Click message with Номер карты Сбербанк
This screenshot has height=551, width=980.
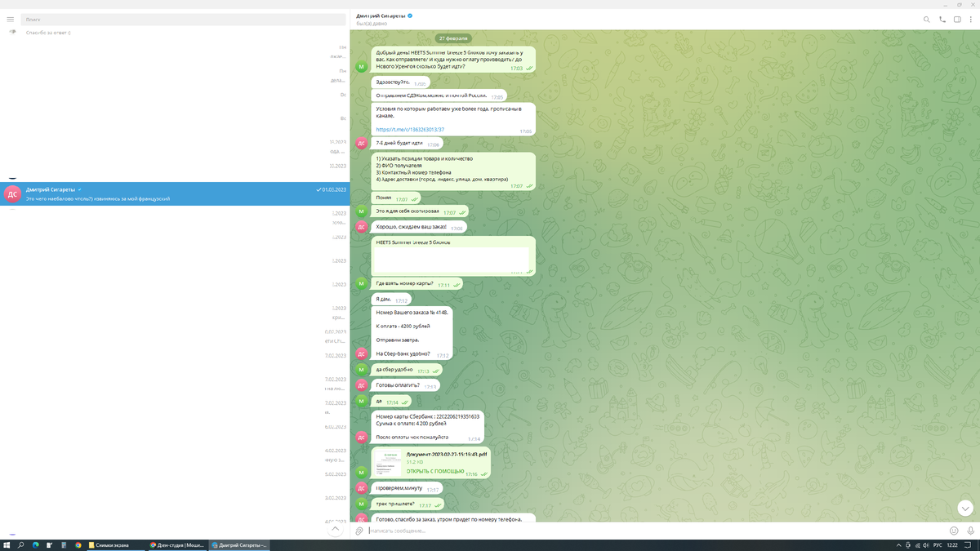[427, 426]
